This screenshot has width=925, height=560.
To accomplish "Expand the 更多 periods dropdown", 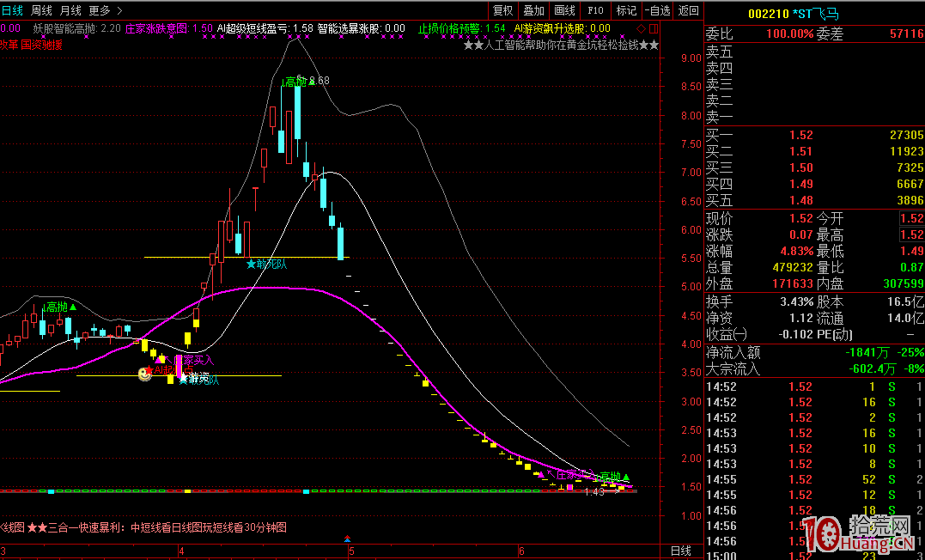I will [x=106, y=10].
